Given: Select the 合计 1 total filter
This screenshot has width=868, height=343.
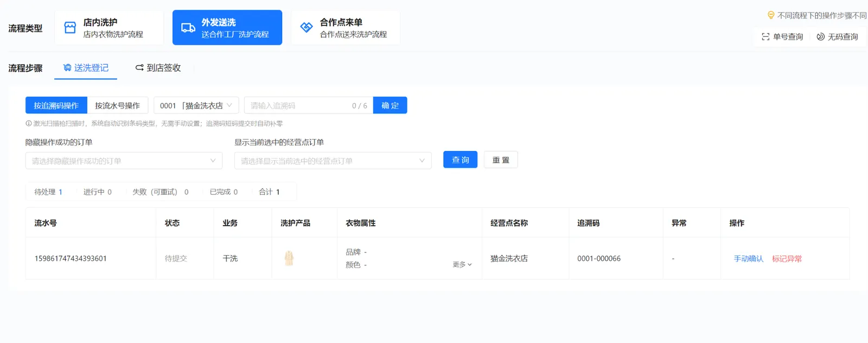Looking at the screenshot, I should click(269, 192).
